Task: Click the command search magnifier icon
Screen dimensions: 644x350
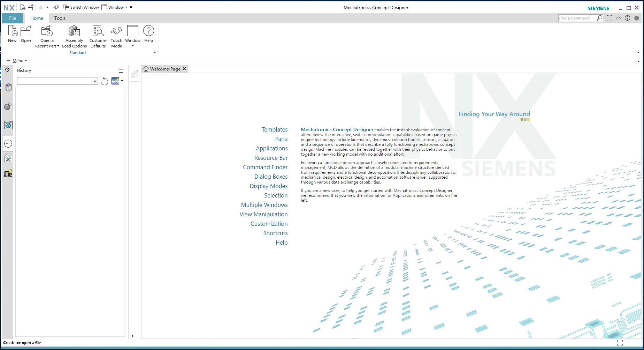Action: [599, 18]
